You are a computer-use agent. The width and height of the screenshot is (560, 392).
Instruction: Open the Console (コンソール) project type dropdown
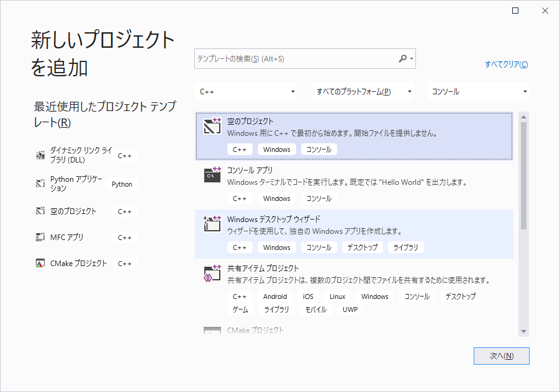coord(478,91)
